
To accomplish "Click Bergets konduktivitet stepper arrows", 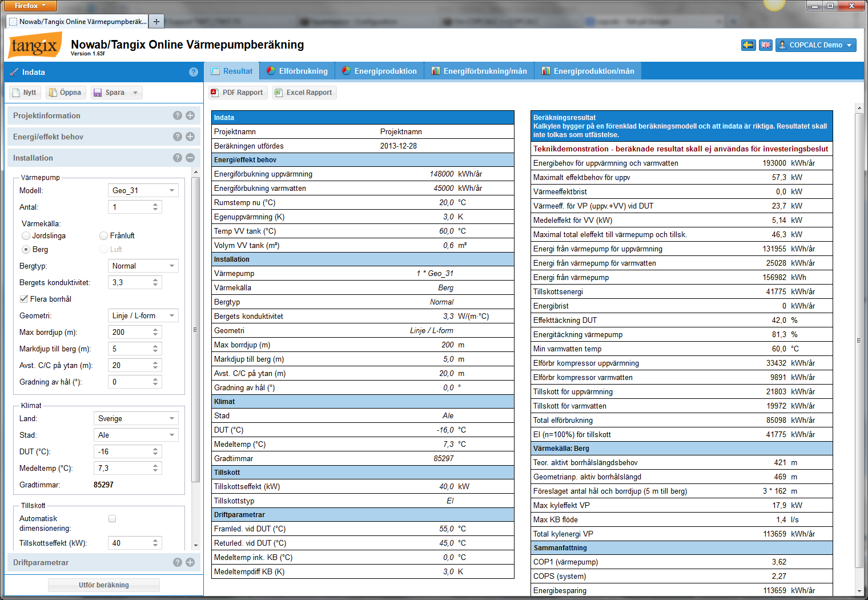I will click(x=155, y=282).
